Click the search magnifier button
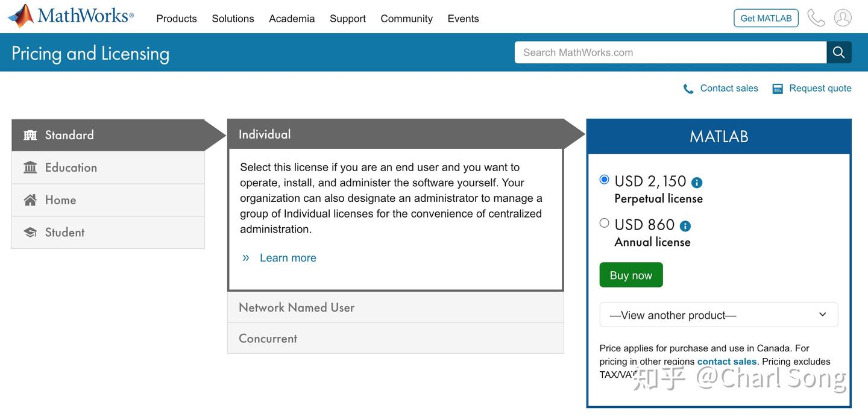 839,52
